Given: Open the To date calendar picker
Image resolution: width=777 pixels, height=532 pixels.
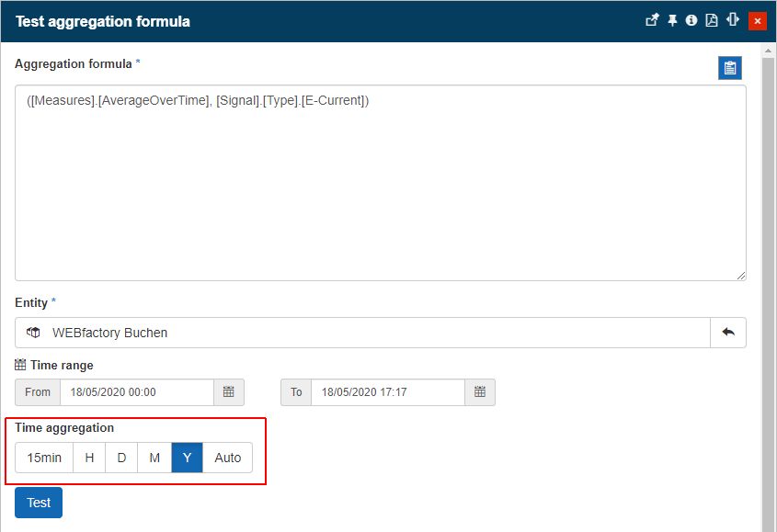Looking at the screenshot, I should coord(480,392).
